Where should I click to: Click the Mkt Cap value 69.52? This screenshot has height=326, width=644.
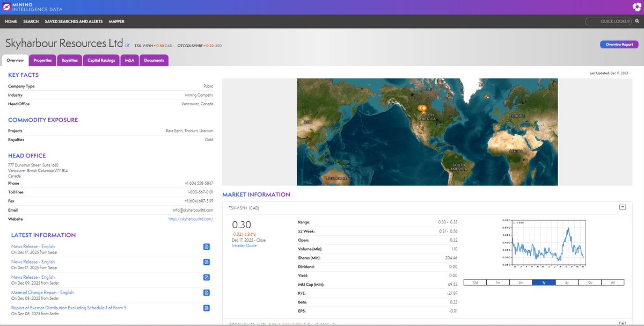point(452,284)
